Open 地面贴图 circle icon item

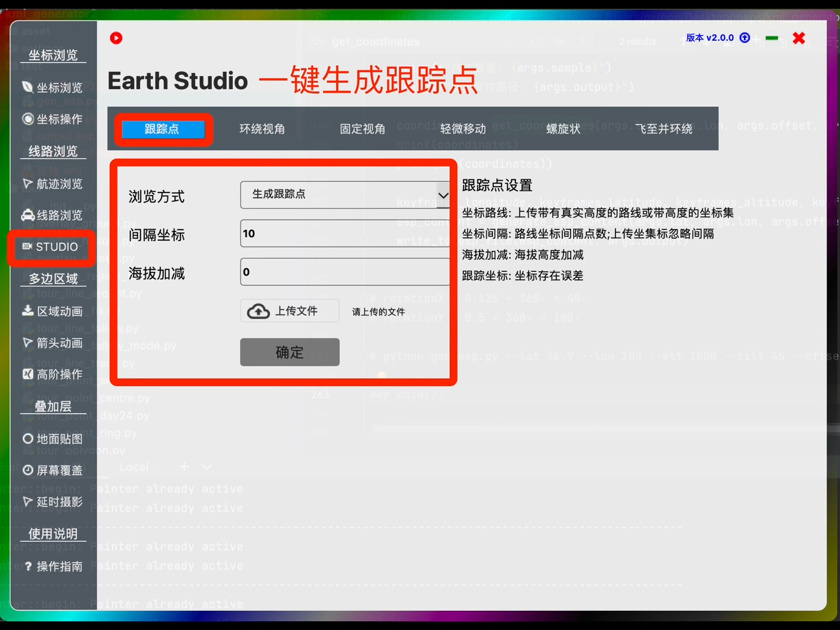tap(27, 439)
